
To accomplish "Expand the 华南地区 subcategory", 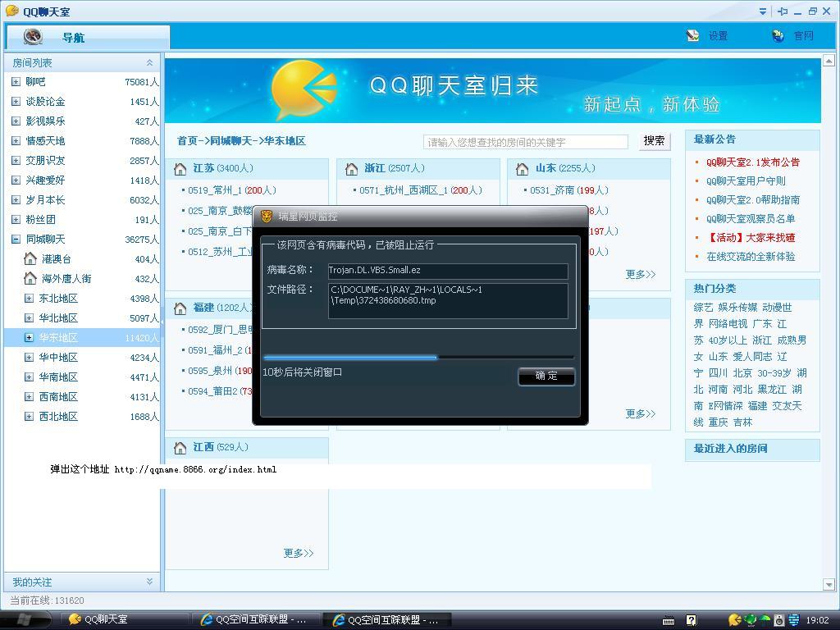I will point(29,377).
